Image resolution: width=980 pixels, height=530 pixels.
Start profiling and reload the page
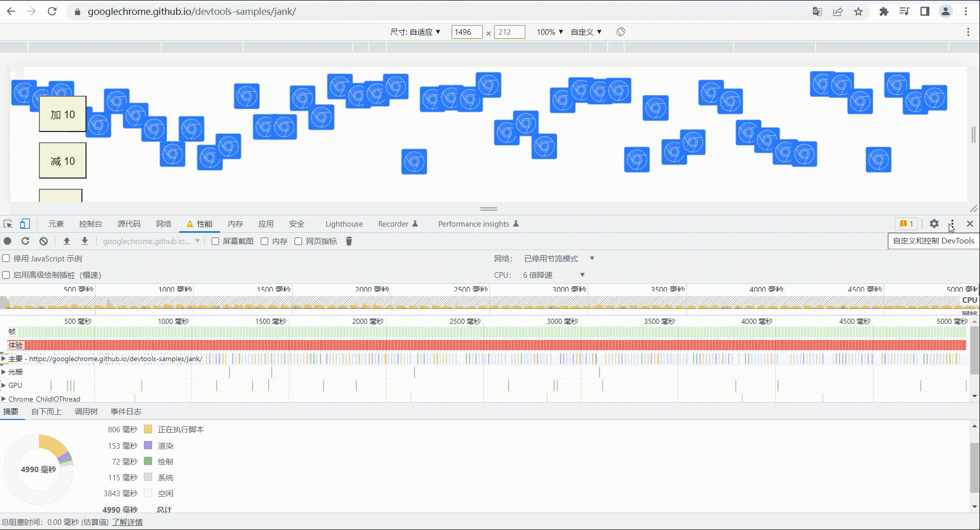pyautogui.click(x=25, y=241)
